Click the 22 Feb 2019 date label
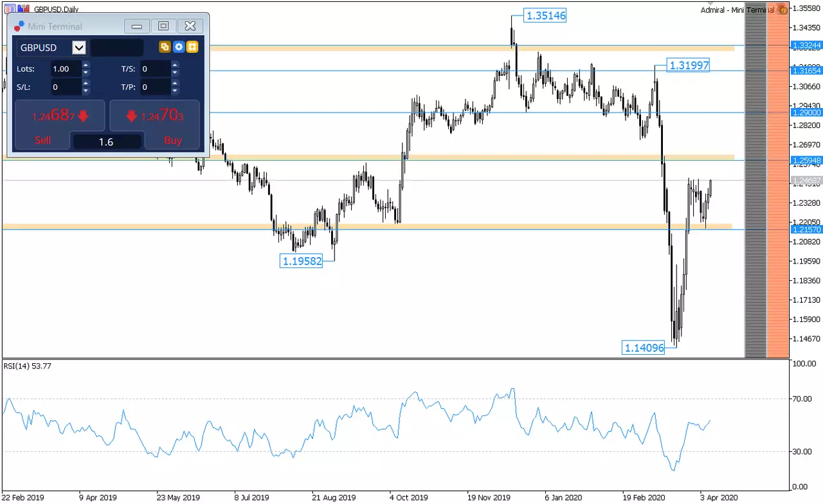 pos(24,498)
